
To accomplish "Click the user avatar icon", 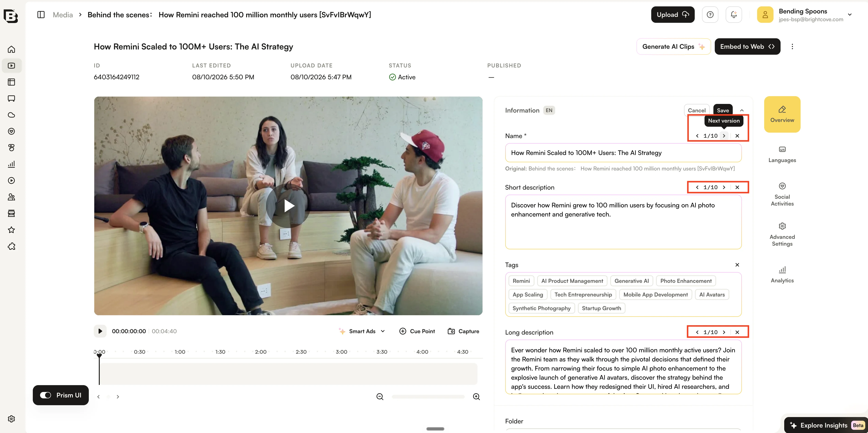I will [765, 15].
